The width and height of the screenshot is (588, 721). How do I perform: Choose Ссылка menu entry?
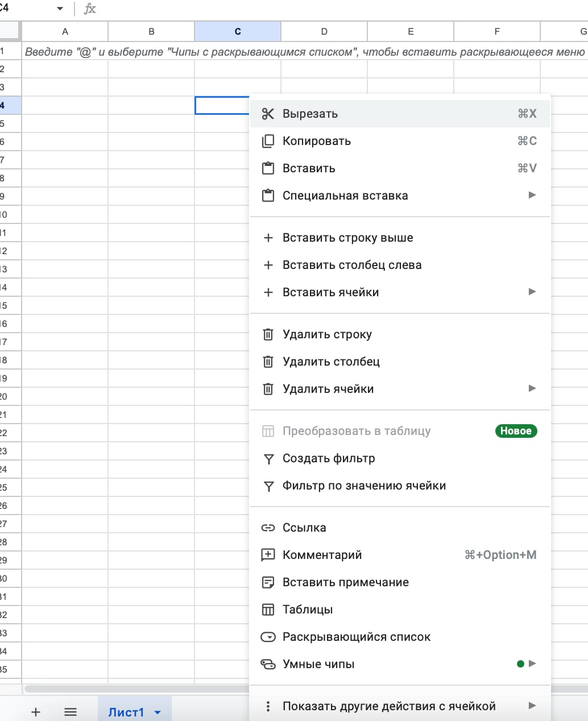pos(400,528)
